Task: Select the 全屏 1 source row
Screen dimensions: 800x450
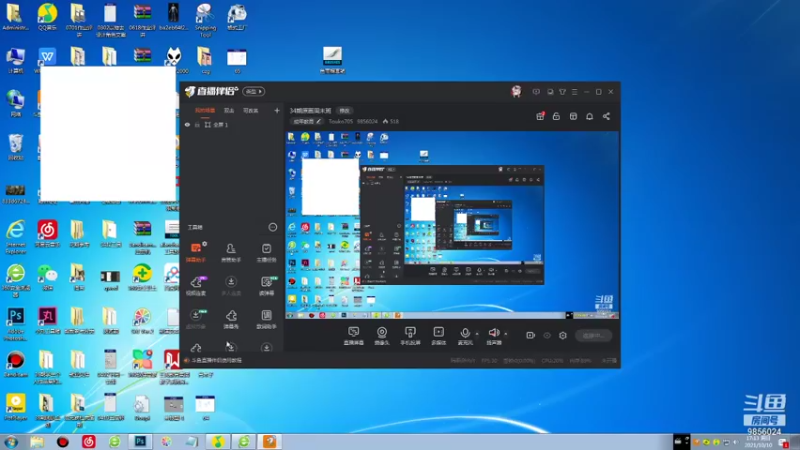Action: pyautogui.click(x=232, y=124)
